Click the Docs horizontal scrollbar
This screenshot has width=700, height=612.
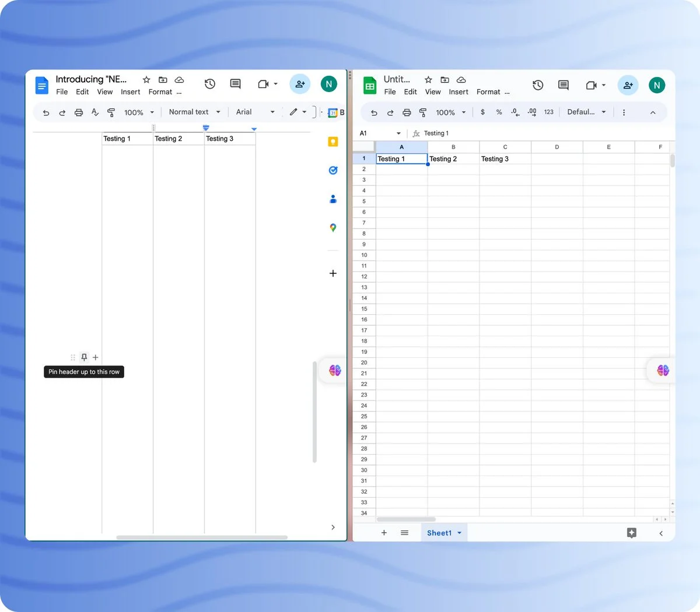[202, 537]
